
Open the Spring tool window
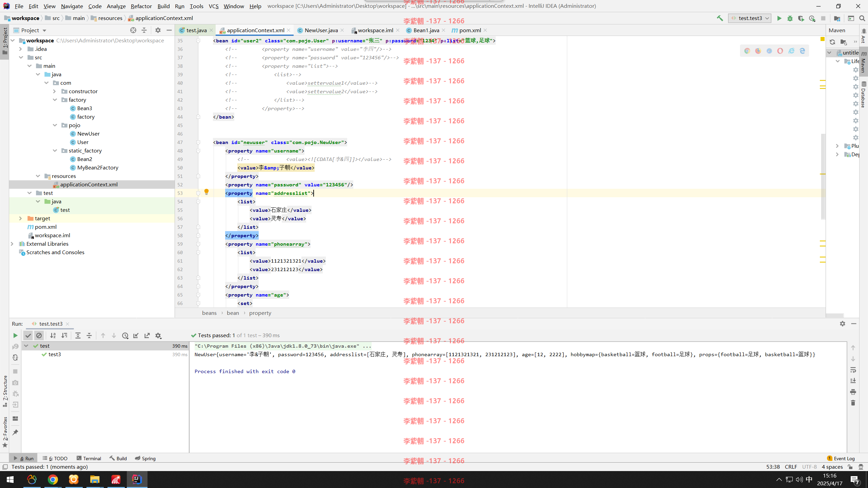tap(145, 458)
